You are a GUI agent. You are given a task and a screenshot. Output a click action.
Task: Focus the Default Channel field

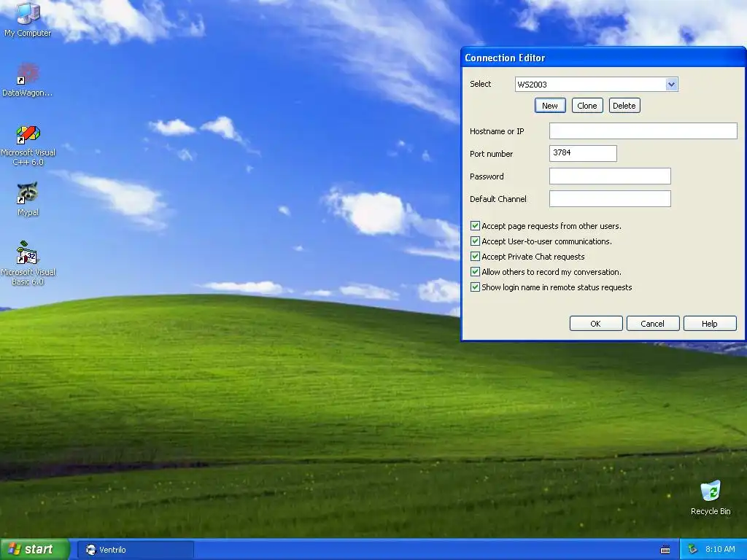[x=610, y=198]
